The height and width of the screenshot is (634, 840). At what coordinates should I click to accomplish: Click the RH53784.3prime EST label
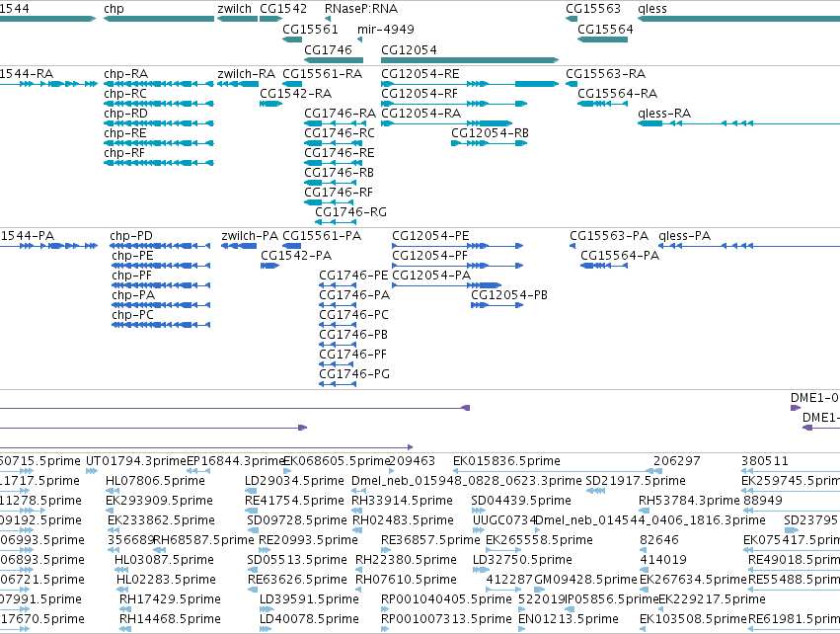689,501
